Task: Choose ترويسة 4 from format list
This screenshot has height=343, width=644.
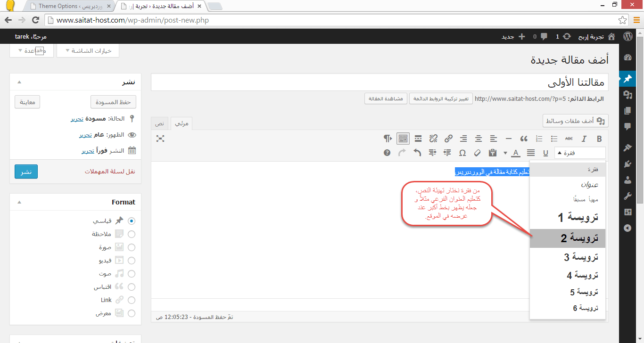Action: [x=568, y=275]
